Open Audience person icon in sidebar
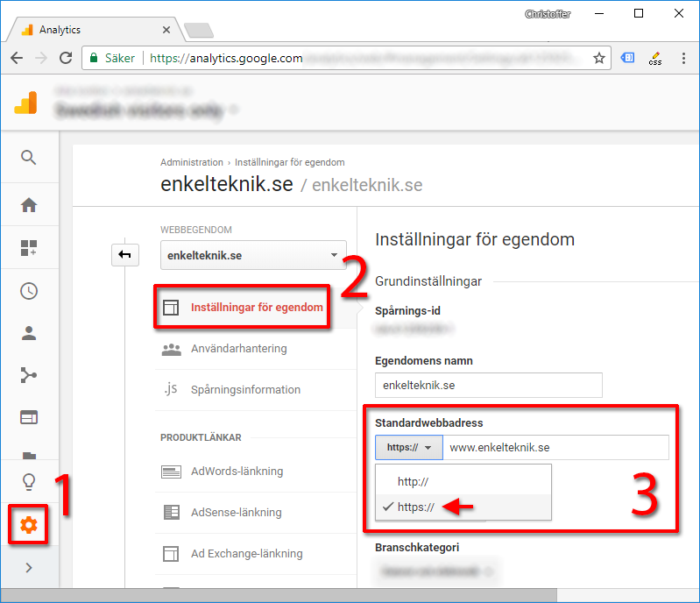The height and width of the screenshot is (603, 700). [x=29, y=333]
